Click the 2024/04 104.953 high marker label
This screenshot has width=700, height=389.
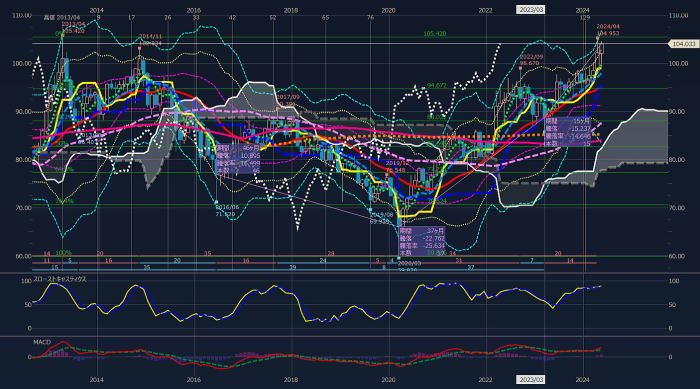(608, 30)
